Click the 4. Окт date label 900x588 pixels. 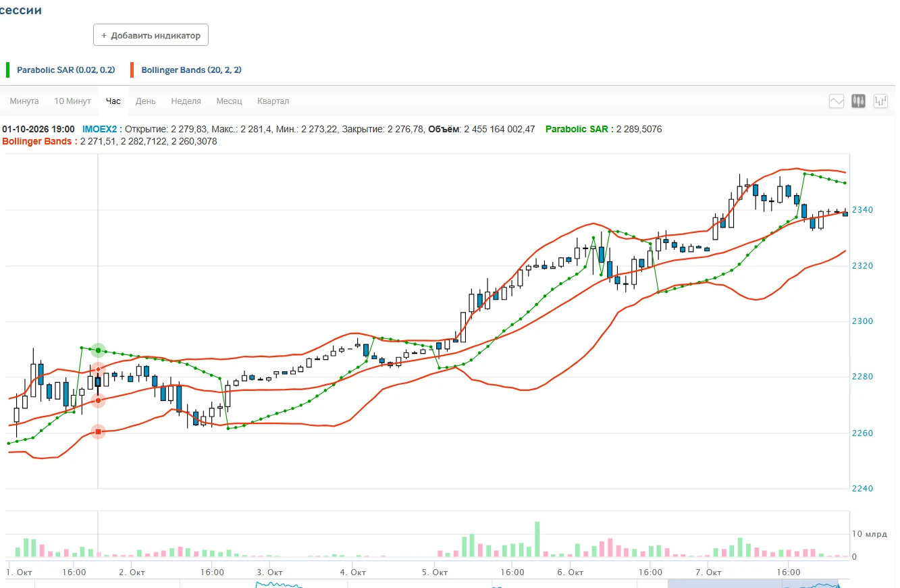pos(353,572)
